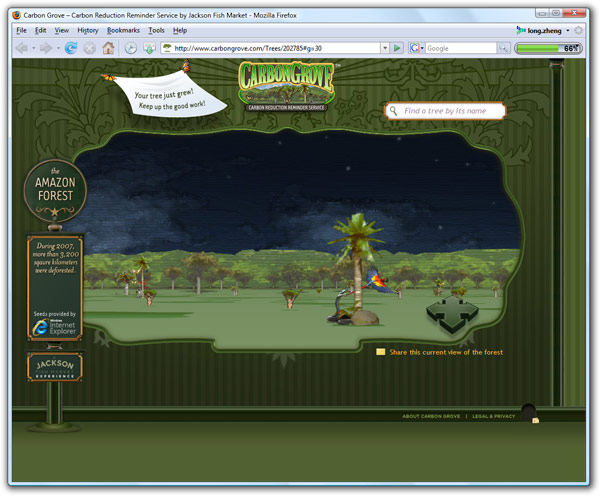Open the Legal & Privacy link
Viewport: 600px width, 496px height.
click(x=494, y=416)
